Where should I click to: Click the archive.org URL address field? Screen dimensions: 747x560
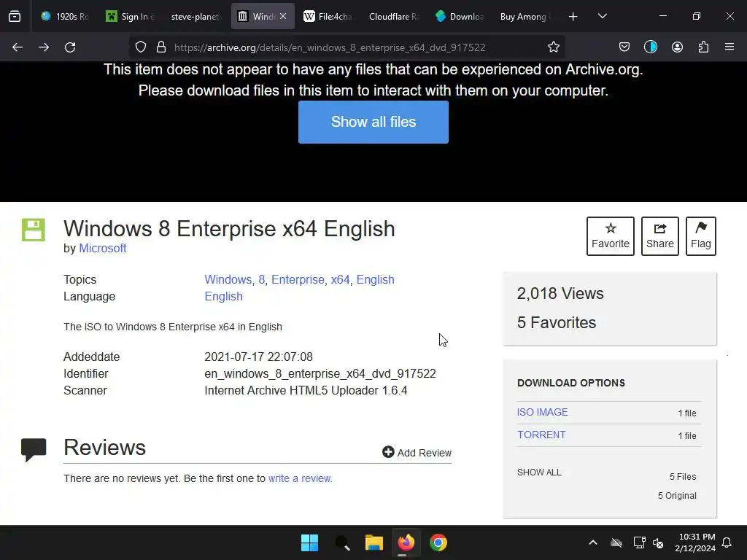pos(330,47)
